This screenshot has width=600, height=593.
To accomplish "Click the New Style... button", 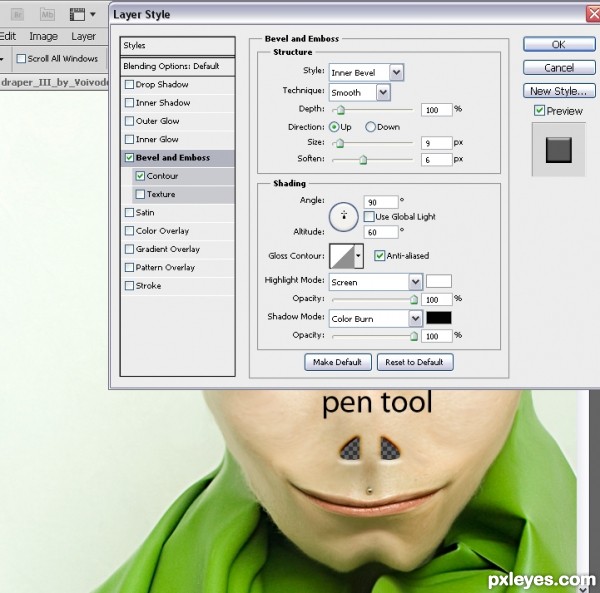I will 559,91.
